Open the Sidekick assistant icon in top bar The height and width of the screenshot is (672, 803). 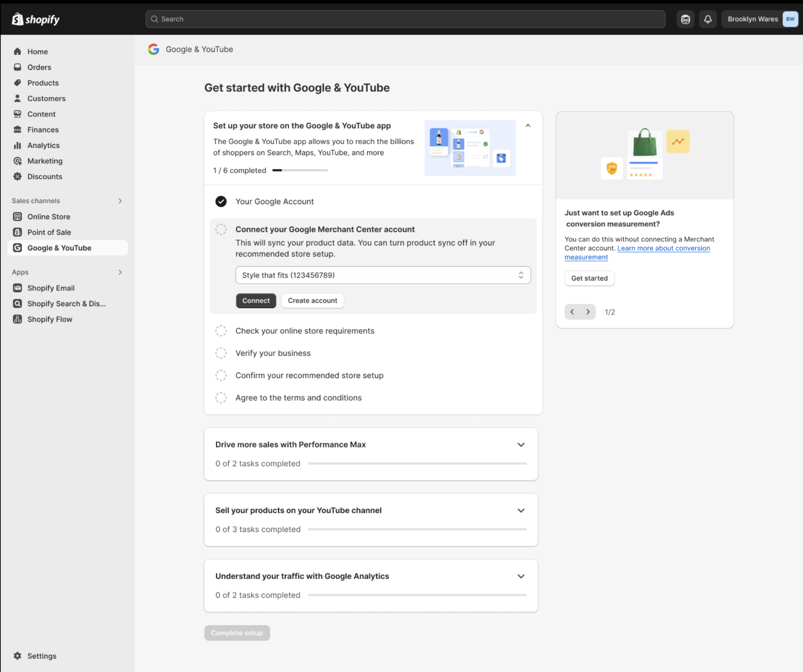tap(685, 19)
